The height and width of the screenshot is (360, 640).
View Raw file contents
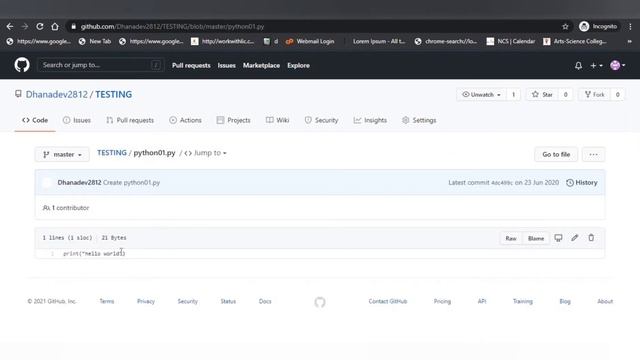click(511, 238)
